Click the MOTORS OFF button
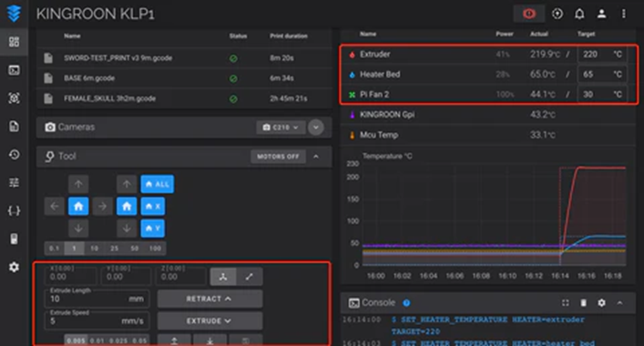The width and height of the screenshot is (644, 346). click(x=278, y=157)
